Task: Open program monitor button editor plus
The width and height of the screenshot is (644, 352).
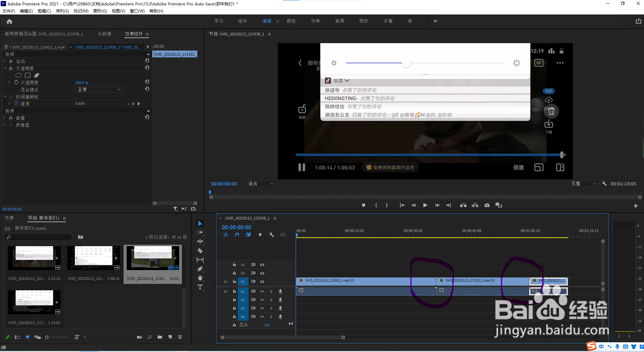Action: point(636,206)
